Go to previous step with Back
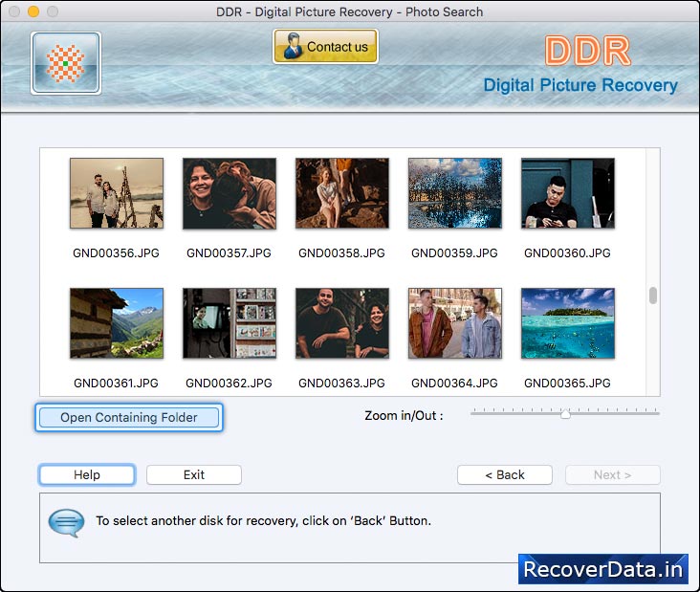Viewport: 700px width, 592px height. tap(504, 474)
